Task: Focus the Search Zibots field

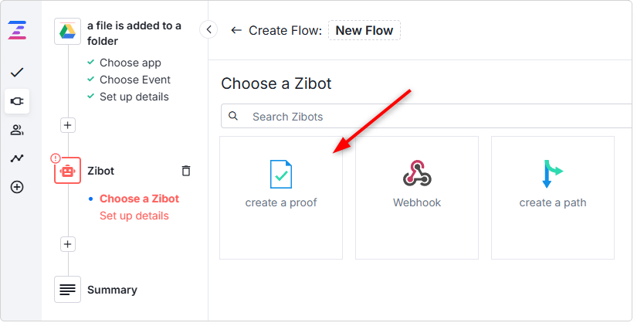Action: point(426,117)
